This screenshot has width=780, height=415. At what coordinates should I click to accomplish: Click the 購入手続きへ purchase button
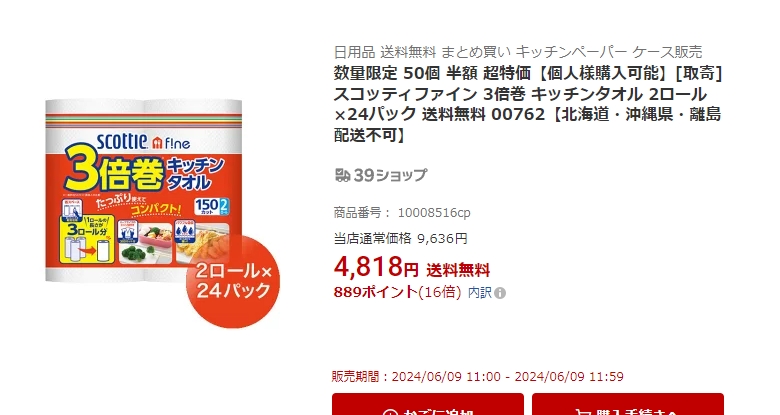click(628, 405)
